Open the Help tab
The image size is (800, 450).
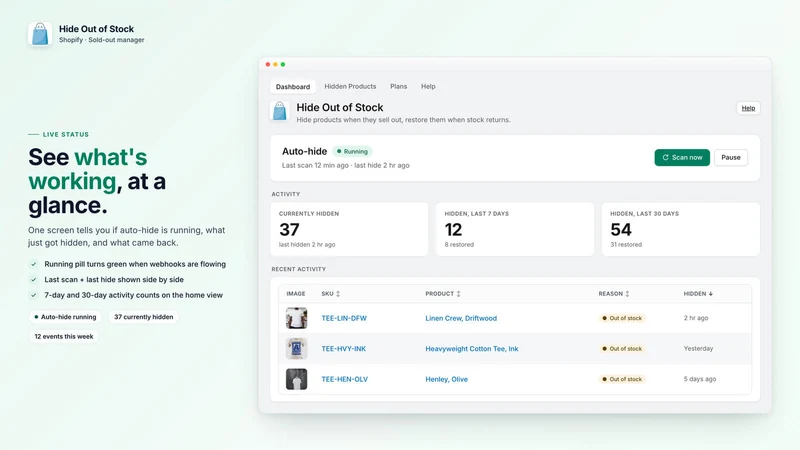click(x=428, y=87)
